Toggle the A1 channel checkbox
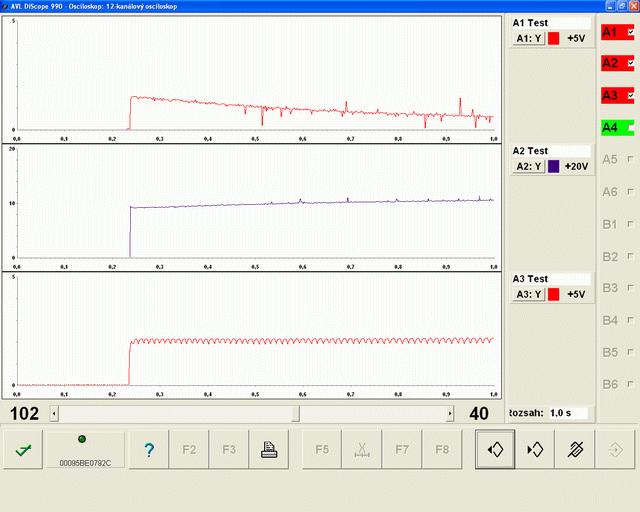Viewport: 640px width, 512px height. point(630,33)
